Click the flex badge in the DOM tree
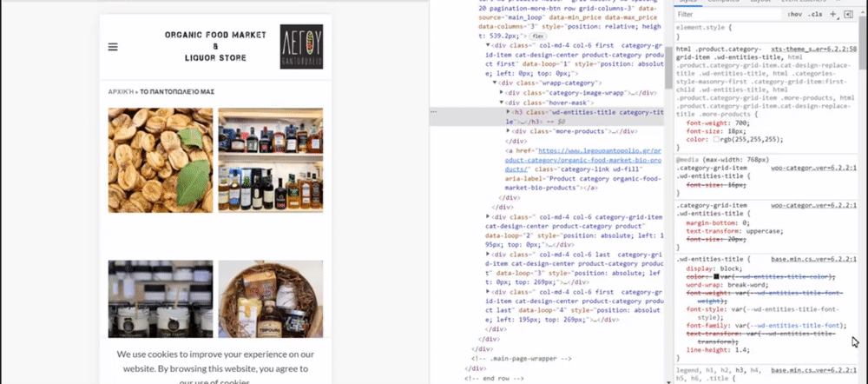The width and height of the screenshot is (868, 384). 537,36
